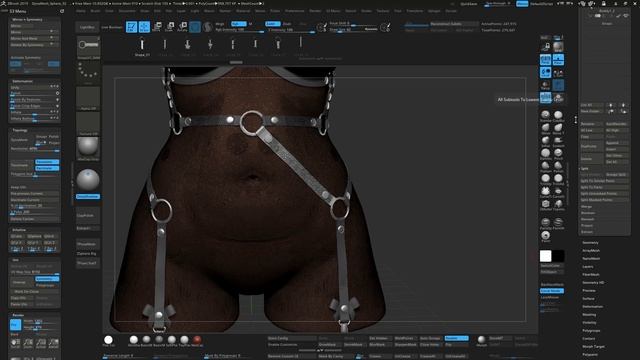Image resolution: width=640 pixels, height=360 pixels.
Task: Toggle the Rgb paint mode
Action: click(x=238, y=24)
